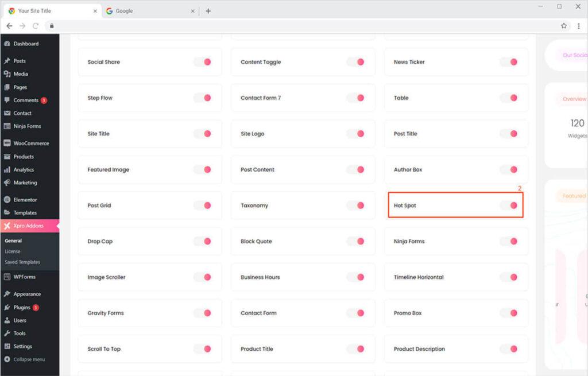This screenshot has height=376, width=588.
Task: Click the Posts pin icon
Action: [x=7, y=61]
